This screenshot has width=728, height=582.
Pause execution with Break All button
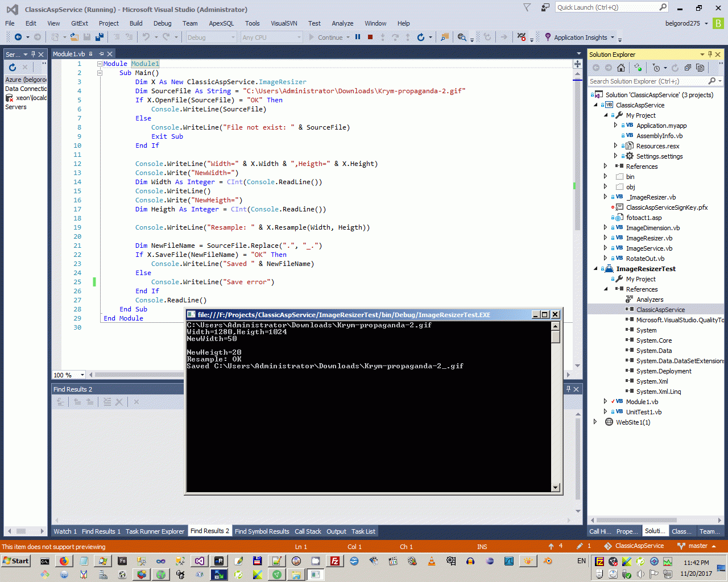[358, 37]
